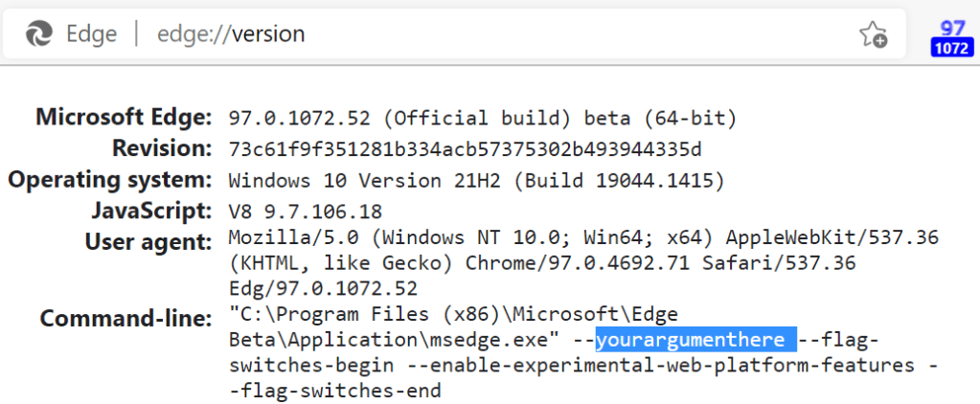Click the "Command-line:" label
Image resolution: width=980 pixels, height=404 pixels.
tap(125, 317)
